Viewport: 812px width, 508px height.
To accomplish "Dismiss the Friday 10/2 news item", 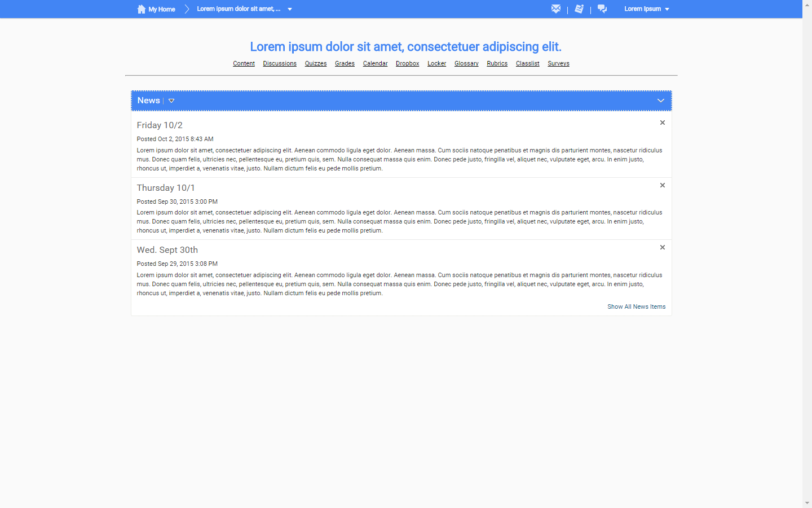I will [x=663, y=122].
